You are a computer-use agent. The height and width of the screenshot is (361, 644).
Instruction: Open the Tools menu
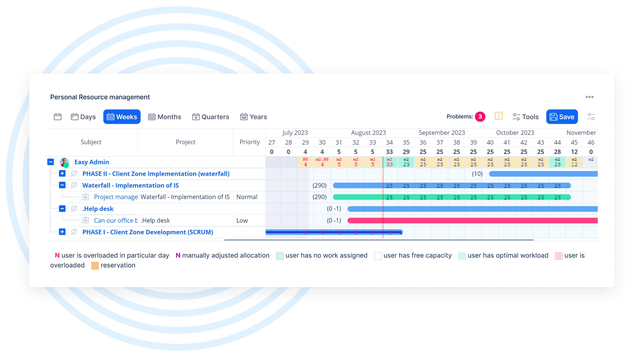pos(525,117)
